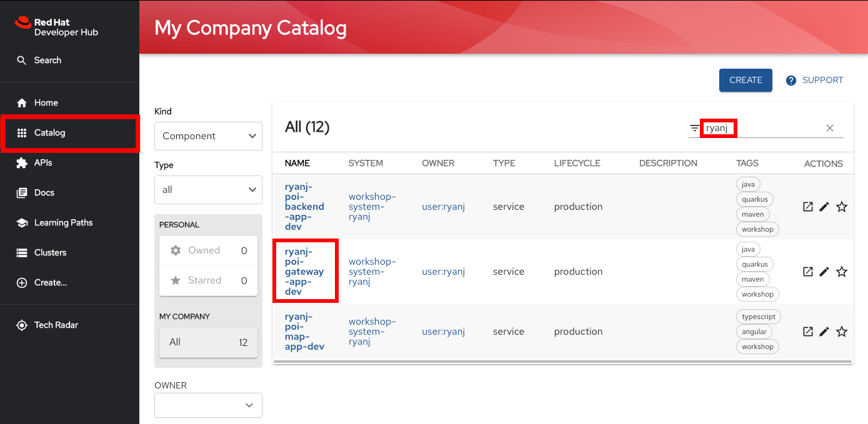Click the SUPPORT question mark icon

pos(791,81)
